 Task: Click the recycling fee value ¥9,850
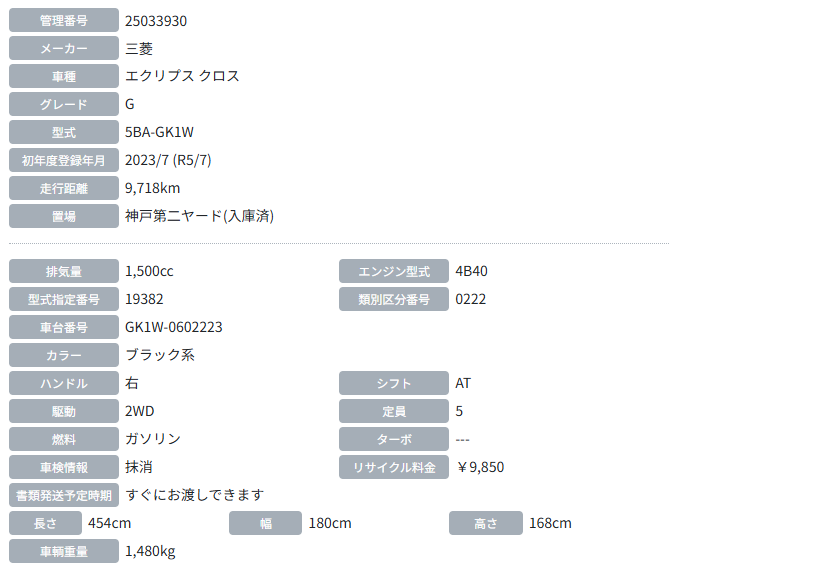479,467
